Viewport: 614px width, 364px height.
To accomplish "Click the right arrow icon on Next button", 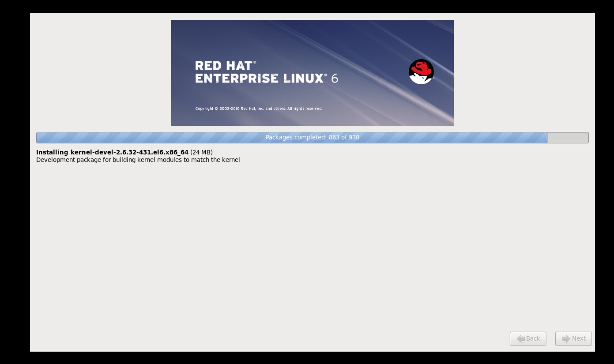I will coord(566,339).
